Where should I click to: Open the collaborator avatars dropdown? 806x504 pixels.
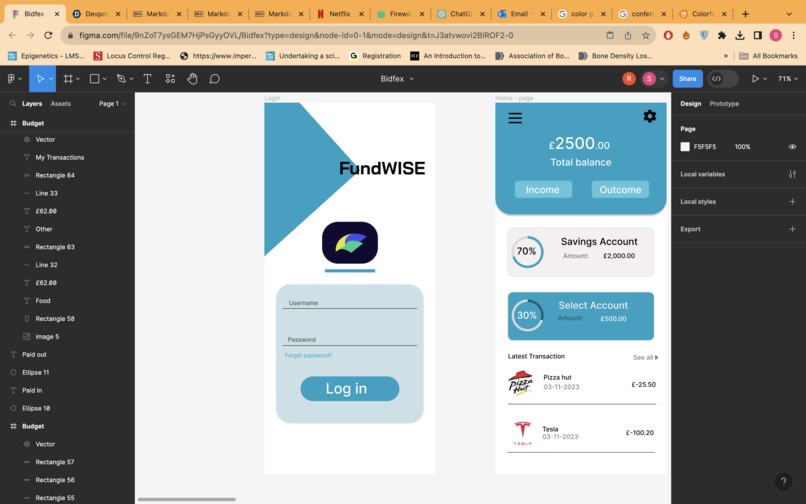(662, 79)
